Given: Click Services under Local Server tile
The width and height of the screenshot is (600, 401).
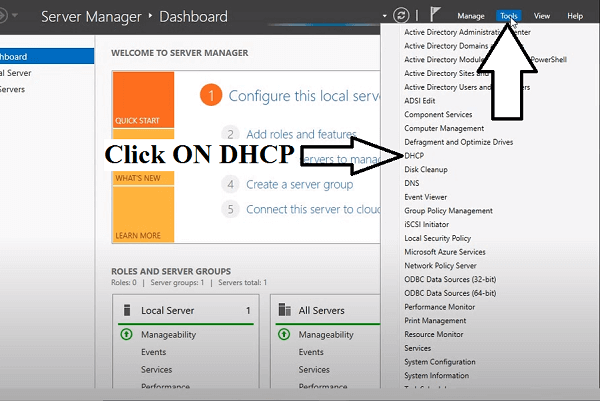Looking at the screenshot, I should (x=157, y=370).
